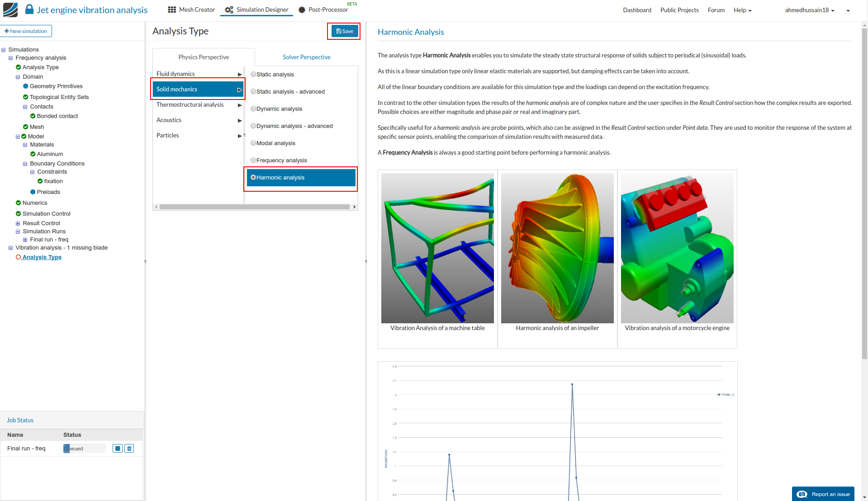868x501 pixels.
Task: Select Vibration analysis - 1 missing blade
Action: pos(62,248)
